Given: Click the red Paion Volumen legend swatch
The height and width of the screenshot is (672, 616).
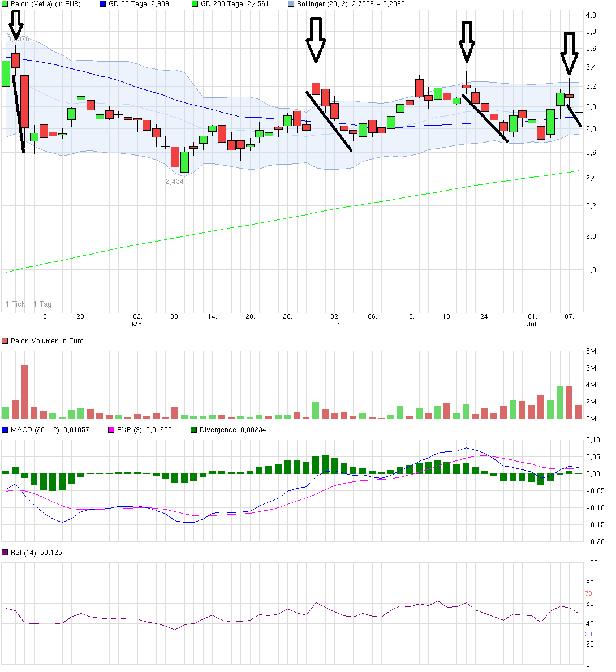Looking at the screenshot, I should pyautogui.click(x=5, y=341).
